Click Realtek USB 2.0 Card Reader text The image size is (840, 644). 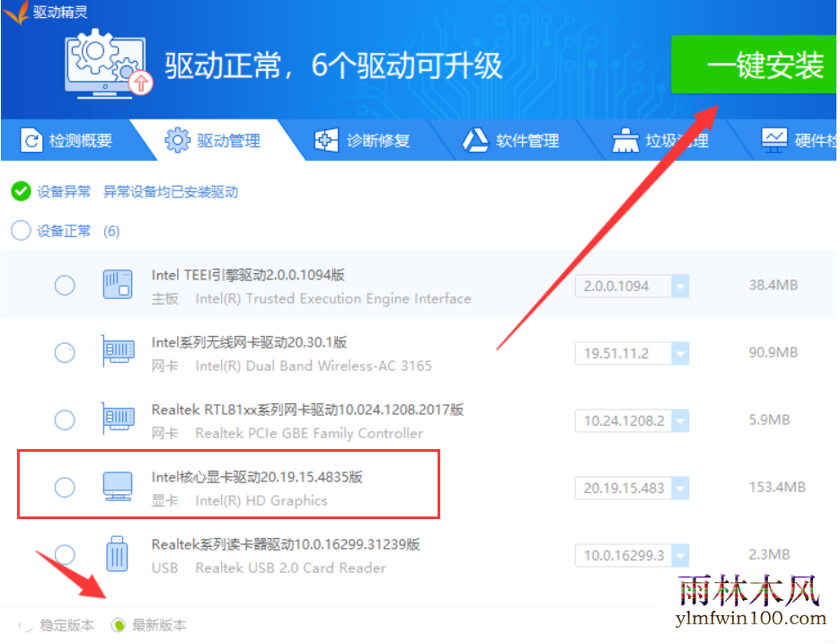point(290,568)
